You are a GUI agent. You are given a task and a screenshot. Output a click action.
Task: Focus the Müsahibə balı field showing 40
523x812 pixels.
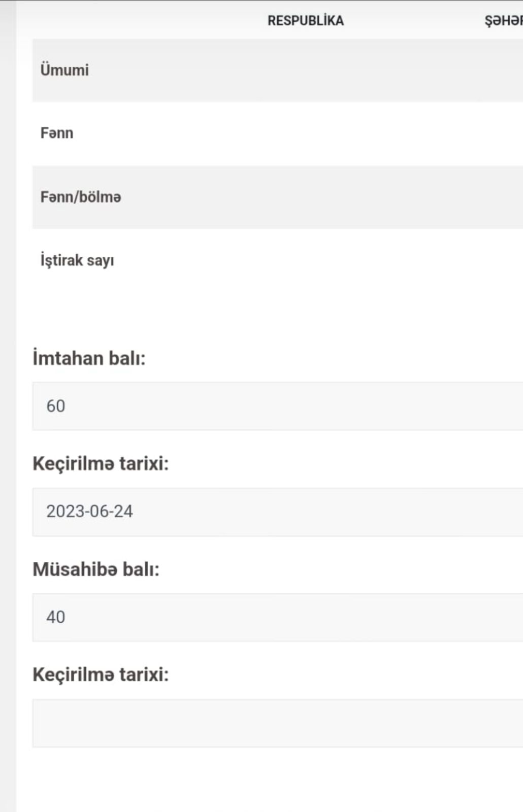pyautogui.click(x=278, y=617)
